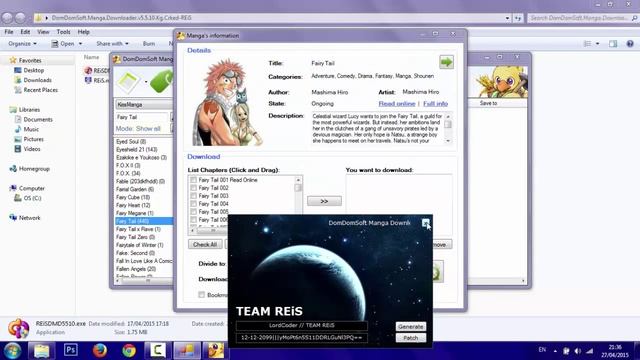This screenshot has width=640, height=360.
Task: Click the Generate button in keygen
Action: [x=411, y=327]
